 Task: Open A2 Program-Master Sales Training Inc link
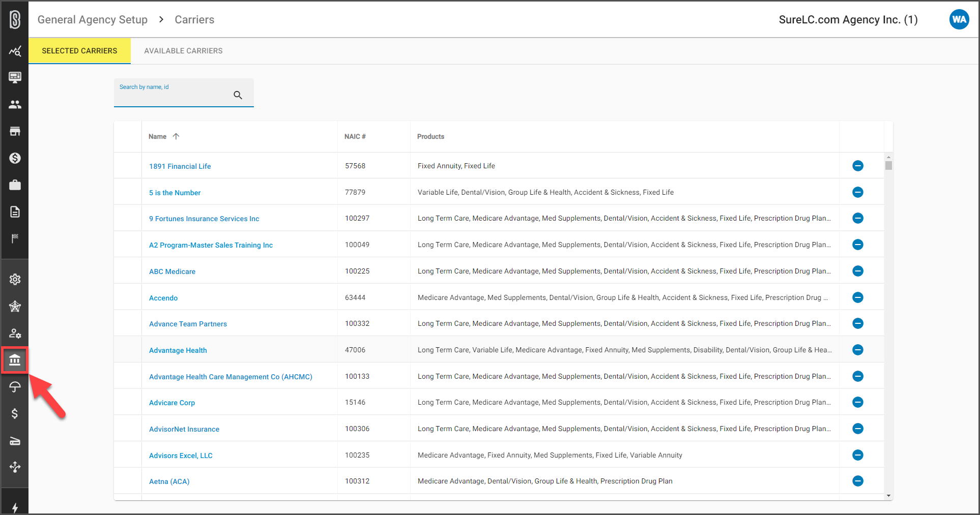[211, 245]
